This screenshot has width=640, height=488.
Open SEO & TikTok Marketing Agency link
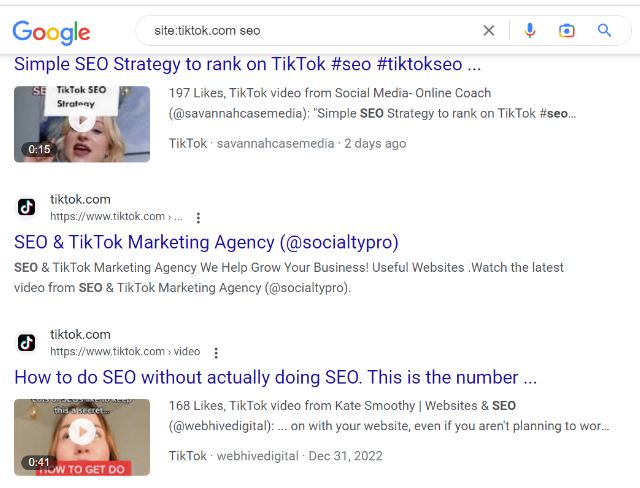(206, 242)
